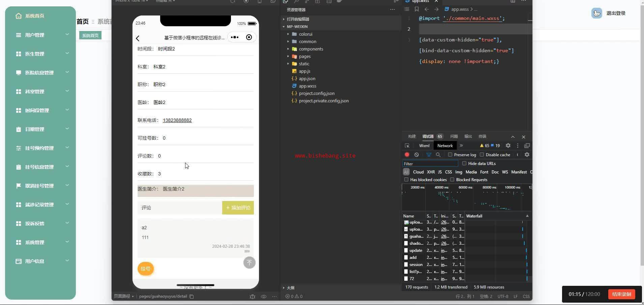Click the scroll-to-top round button

[x=249, y=263]
